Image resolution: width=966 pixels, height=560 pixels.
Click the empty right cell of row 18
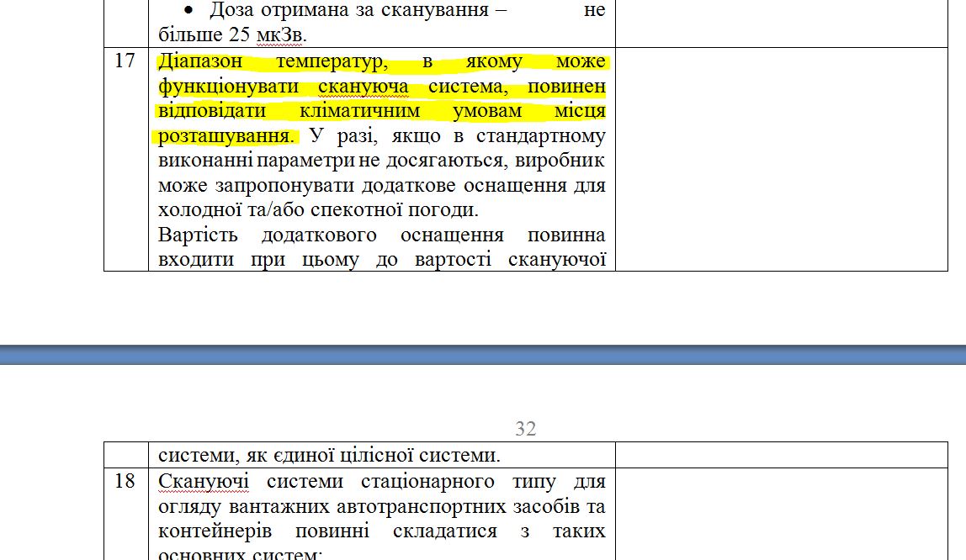pos(781,513)
